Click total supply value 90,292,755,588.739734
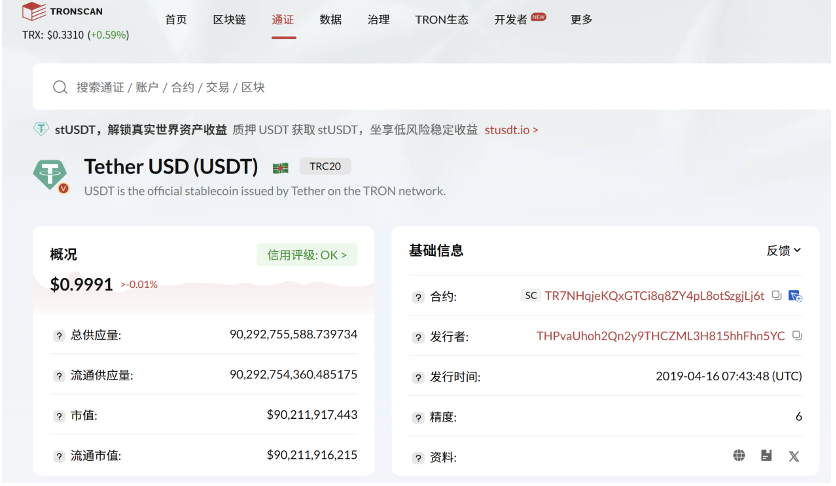Image resolution: width=836 pixels, height=486 pixels. click(293, 334)
